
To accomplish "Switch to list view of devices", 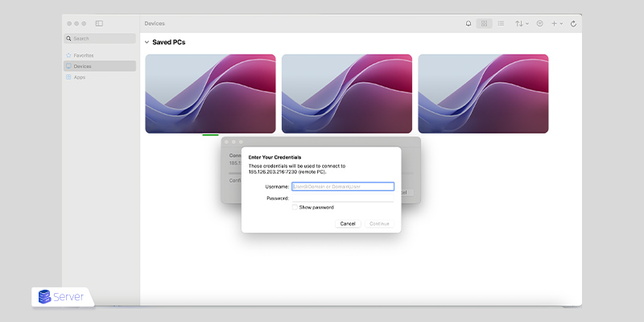I will (501, 23).
